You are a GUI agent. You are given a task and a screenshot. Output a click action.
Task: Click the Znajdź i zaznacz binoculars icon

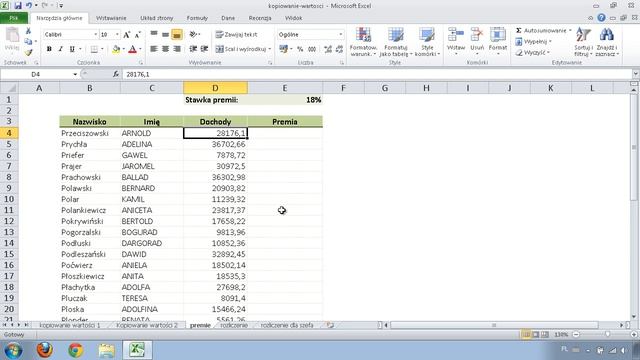[607, 35]
